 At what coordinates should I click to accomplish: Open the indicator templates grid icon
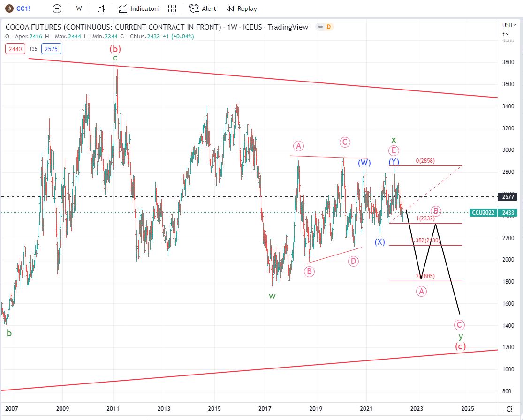(172, 8)
